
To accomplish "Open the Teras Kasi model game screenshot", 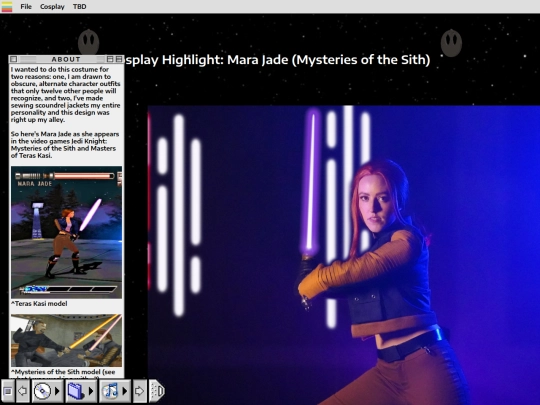I will 66,232.
